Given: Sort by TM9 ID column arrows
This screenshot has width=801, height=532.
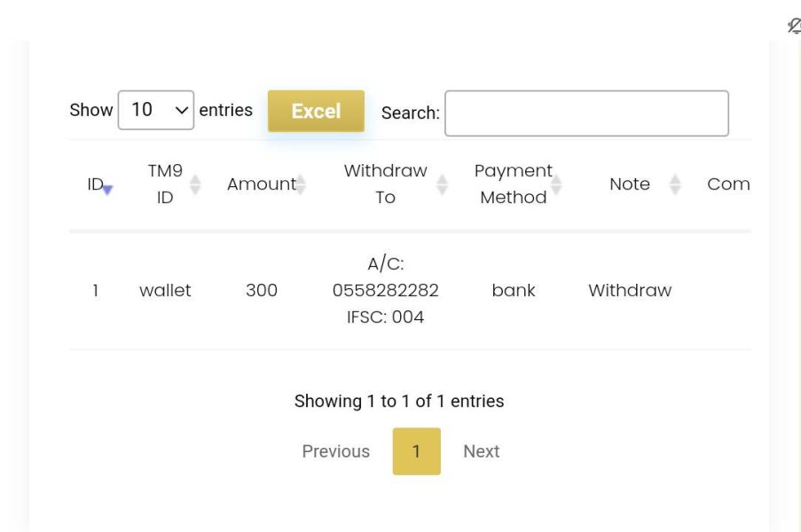Looking at the screenshot, I should coord(195,184).
